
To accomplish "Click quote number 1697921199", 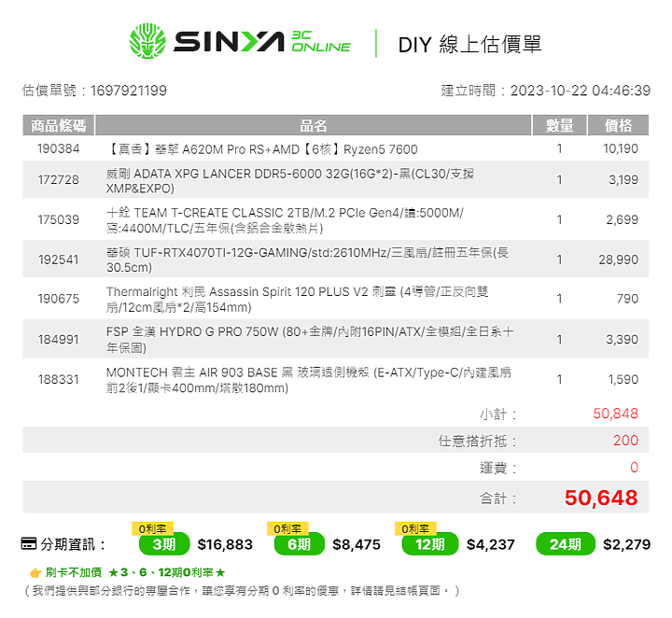I will click(129, 91).
